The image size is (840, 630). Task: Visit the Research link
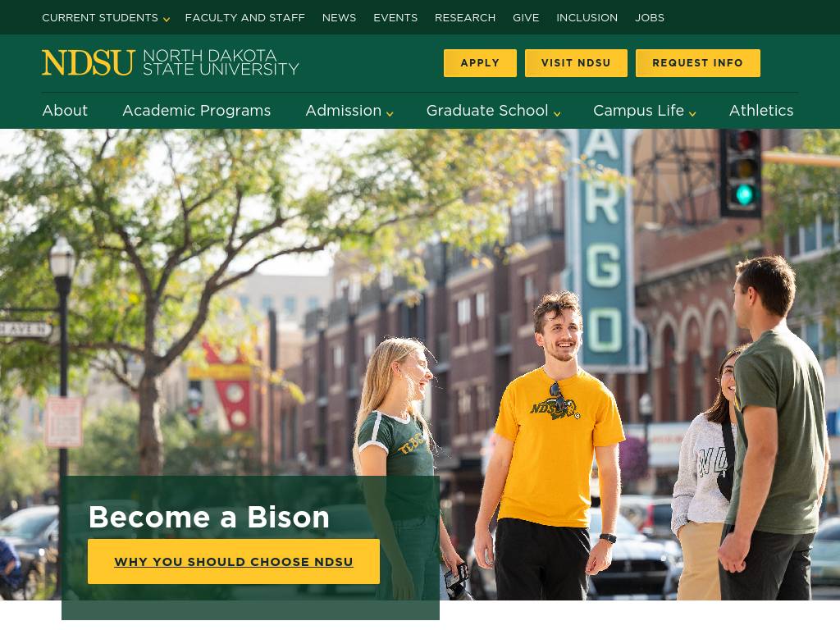click(x=465, y=17)
